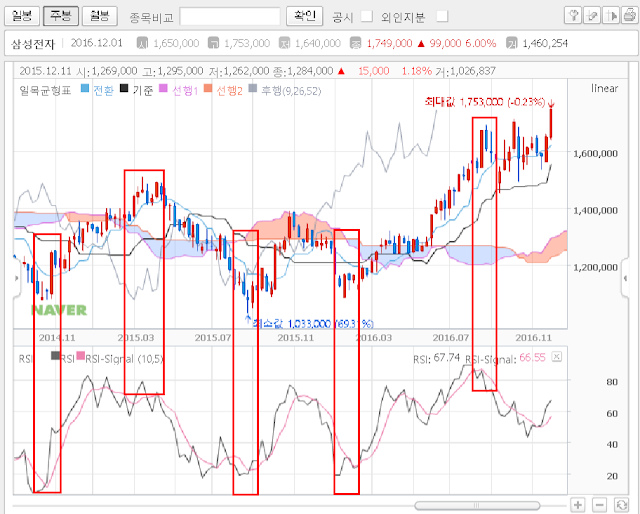The height and width of the screenshot is (514, 640).
Task: Click the orange 선행2 legend swatch
Action: 208,88
